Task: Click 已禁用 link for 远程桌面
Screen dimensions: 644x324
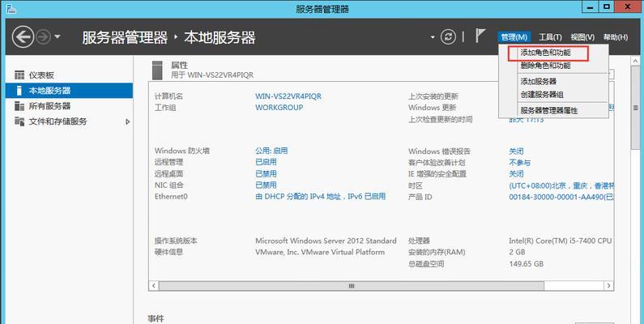Action: click(266, 173)
